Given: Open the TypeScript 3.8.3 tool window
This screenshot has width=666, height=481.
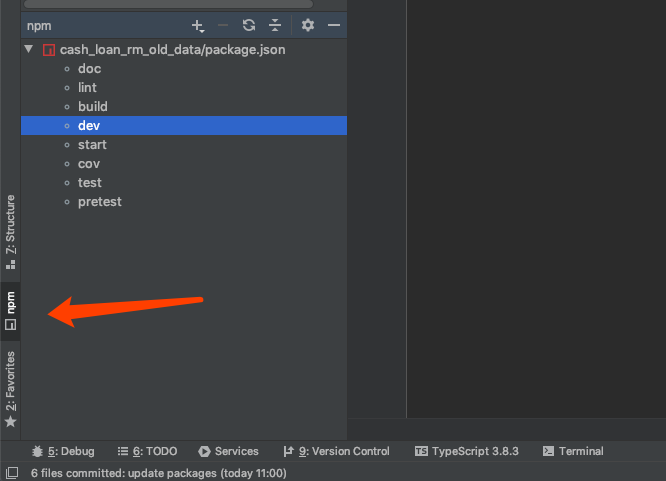Looking at the screenshot, I should (x=466, y=451).
